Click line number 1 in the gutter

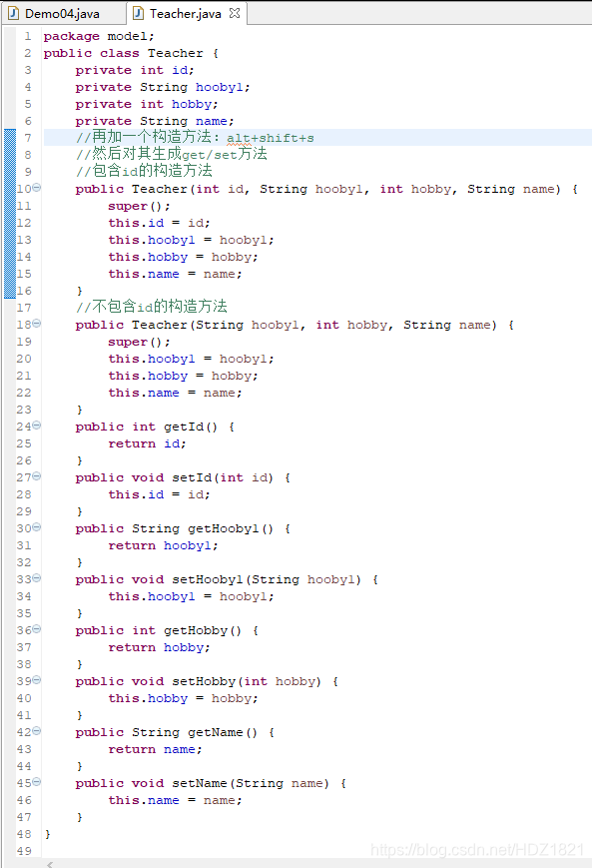tap(28, 37)
